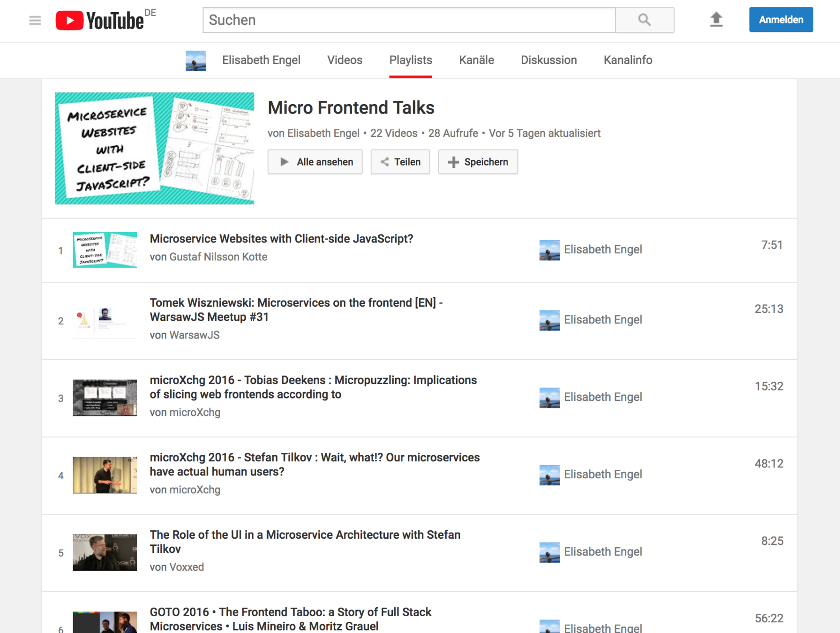Open Gustaf Nilsson Kotte channel link
The height and width of the screenshot is (633, 840).
click(x=218, y=257)
